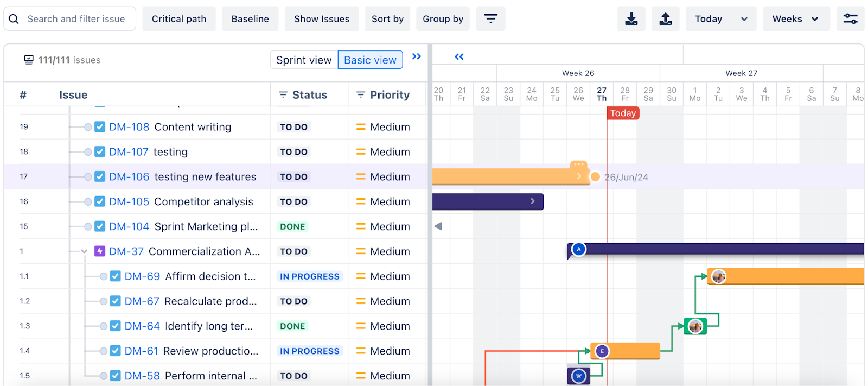Select the Basic view tab
The image size is (868, 386).
click(370, 60)
